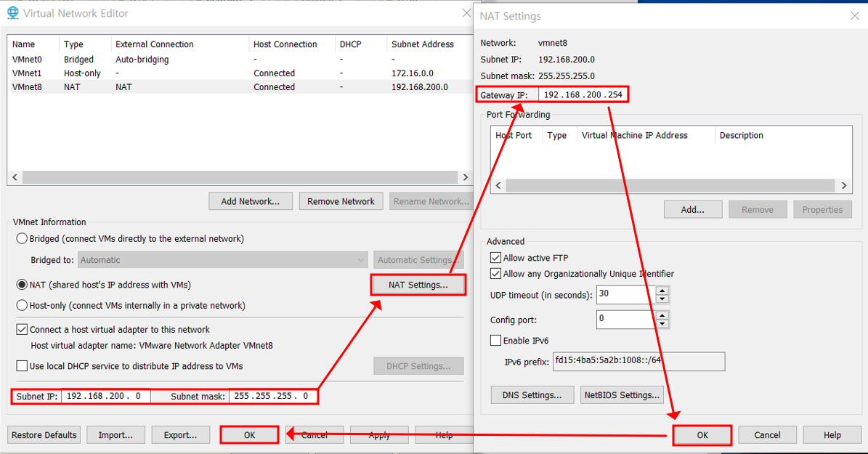Click Virtual Machine IP Address column header
Viewport: 868px width, 454px height.
tap(634, 135)
